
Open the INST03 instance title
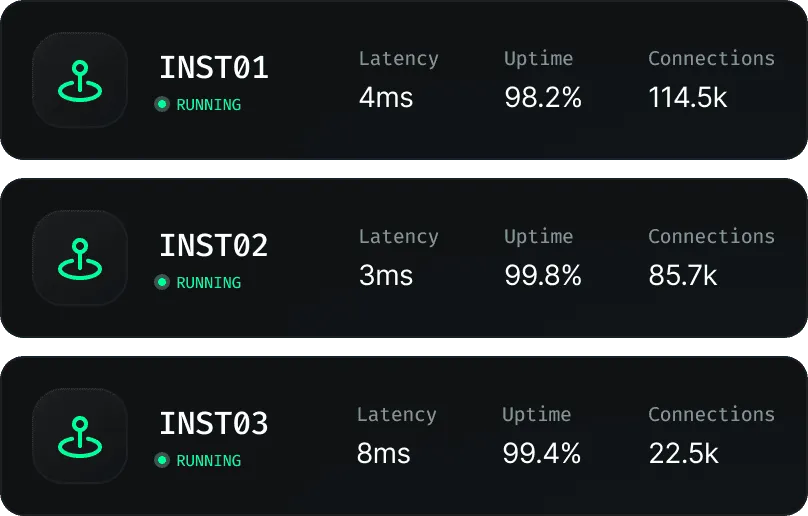pos(214,424)
